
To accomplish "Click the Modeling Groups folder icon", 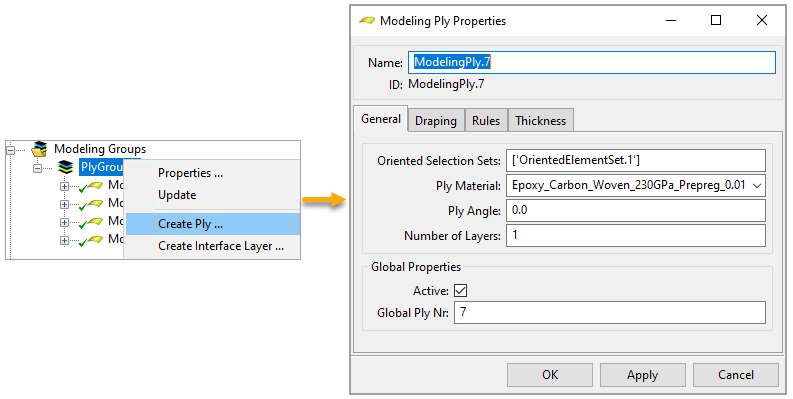I will pyautogui.click(x=39, y=149).
